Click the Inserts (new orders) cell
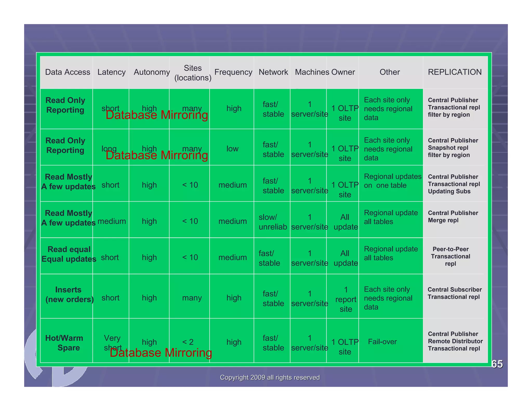This screenshot has width=532, height=411. 69,294
